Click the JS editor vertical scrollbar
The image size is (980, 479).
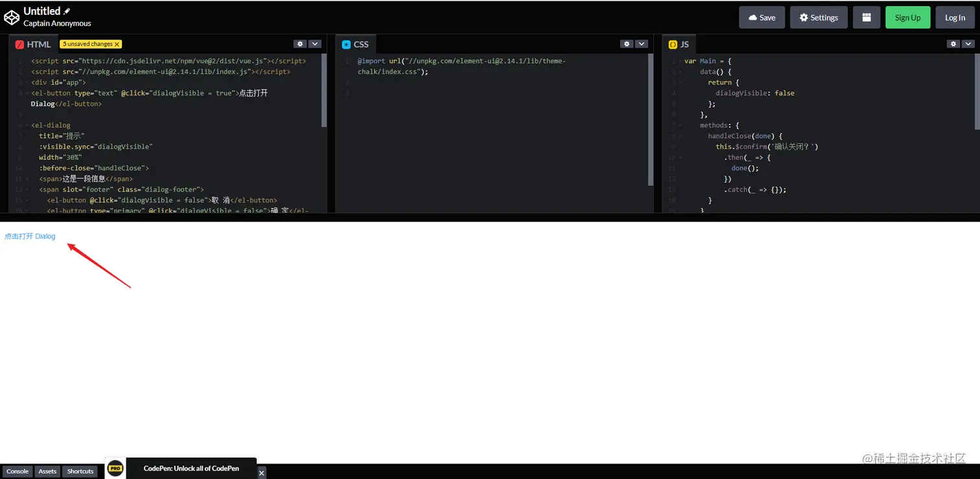977,91
